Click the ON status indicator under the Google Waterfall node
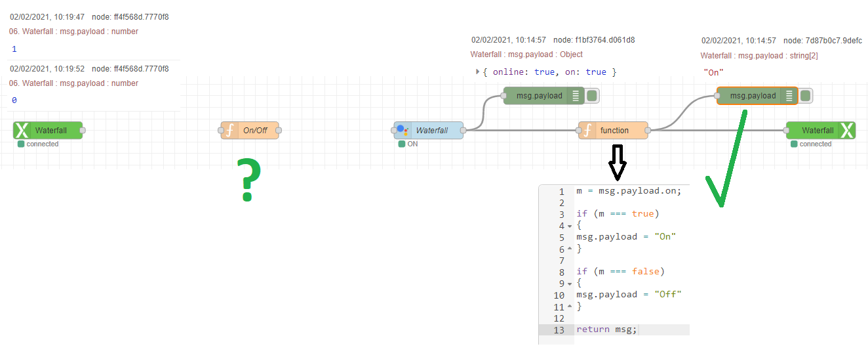The height and width of the screenshot is (361, 868). click(402, 144)
